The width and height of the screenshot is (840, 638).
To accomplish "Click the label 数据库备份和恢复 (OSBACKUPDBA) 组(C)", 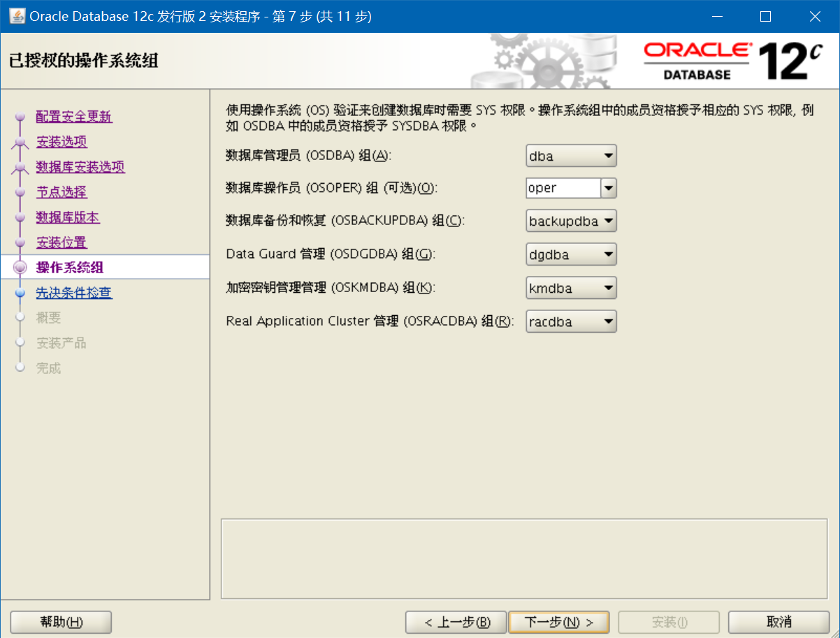I will 345,221.
